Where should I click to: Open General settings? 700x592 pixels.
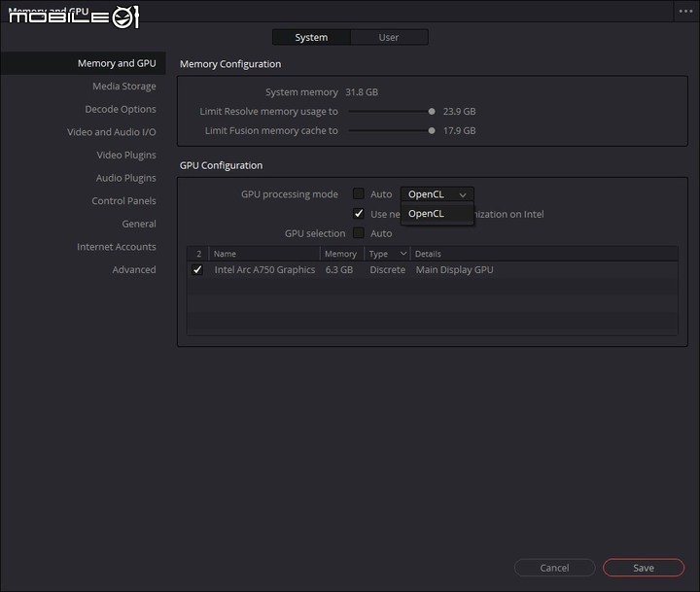pyautogui.click(x=139, y=224)
